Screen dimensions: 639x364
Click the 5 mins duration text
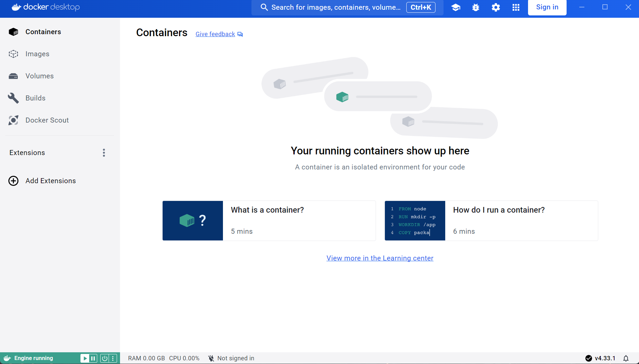[x=242, y=231]
